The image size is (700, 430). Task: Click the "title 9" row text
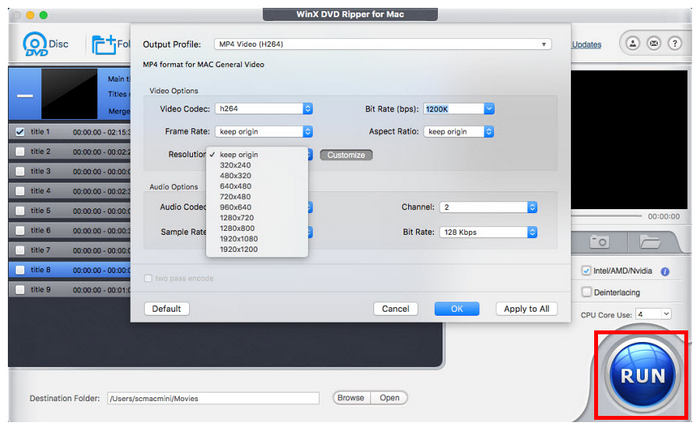coord(40,289)
